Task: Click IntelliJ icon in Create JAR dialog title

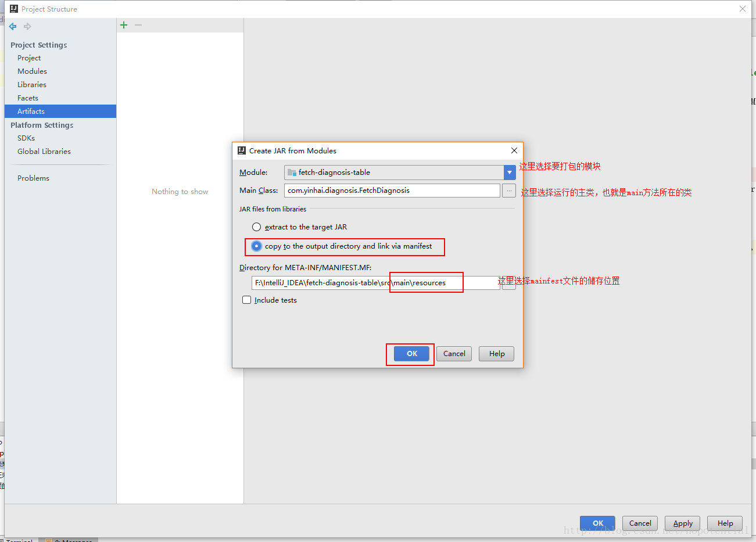Action: [242, 150]
